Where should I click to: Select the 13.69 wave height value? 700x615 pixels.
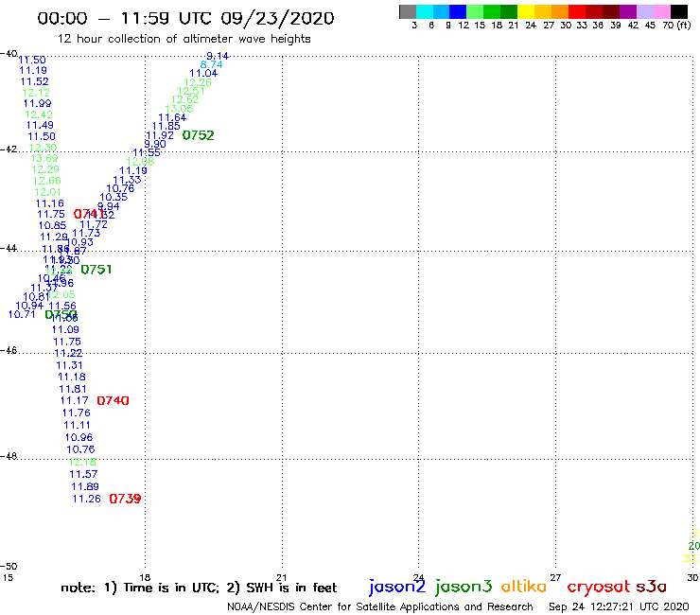coord(44,158)
